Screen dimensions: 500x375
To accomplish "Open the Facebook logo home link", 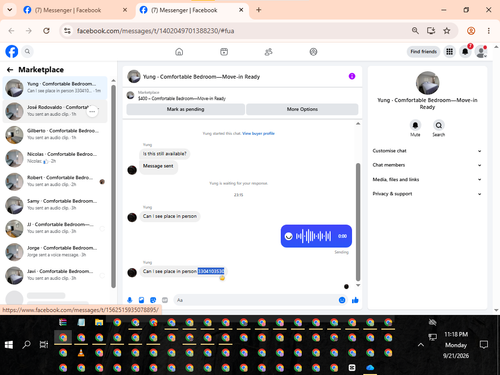I will coord(12,52).
